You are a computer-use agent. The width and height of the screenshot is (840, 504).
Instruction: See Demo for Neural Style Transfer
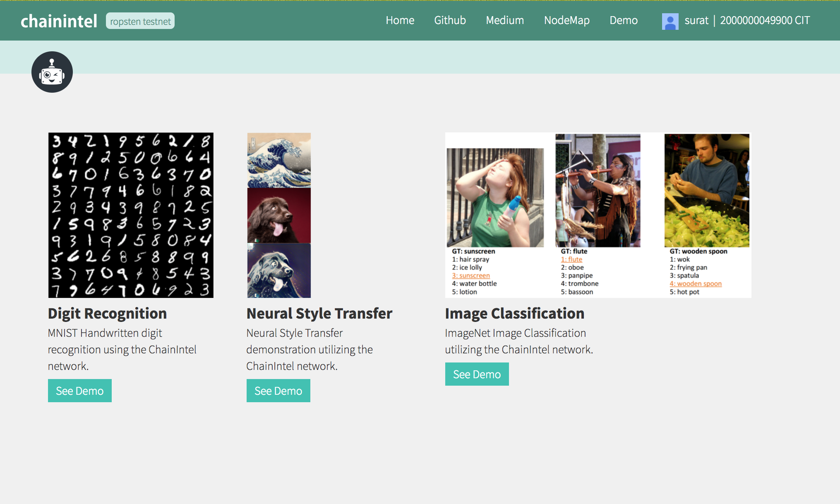[x=278, y=391]
